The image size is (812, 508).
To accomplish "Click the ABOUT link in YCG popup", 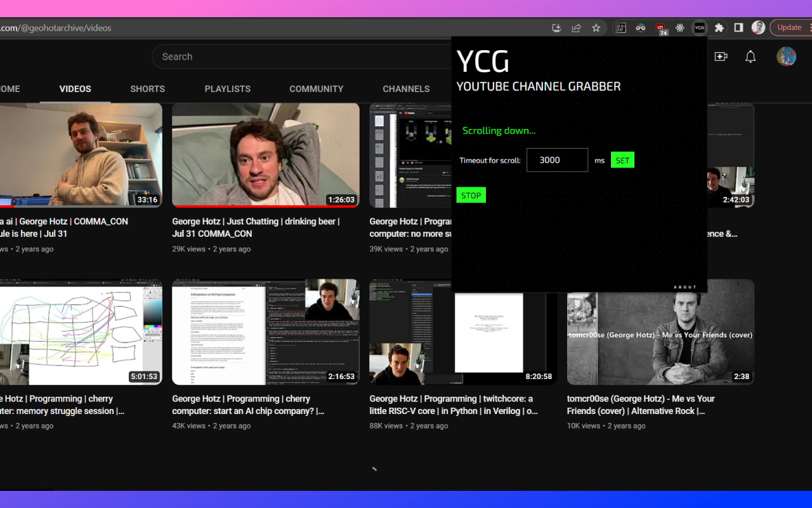I will pyautogui.click(x=684, y=287).
